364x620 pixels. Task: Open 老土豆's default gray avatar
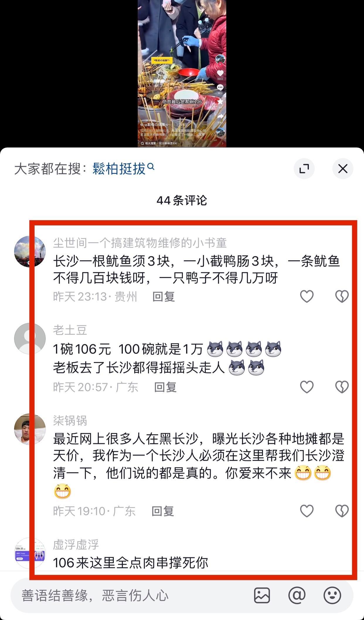30,339
